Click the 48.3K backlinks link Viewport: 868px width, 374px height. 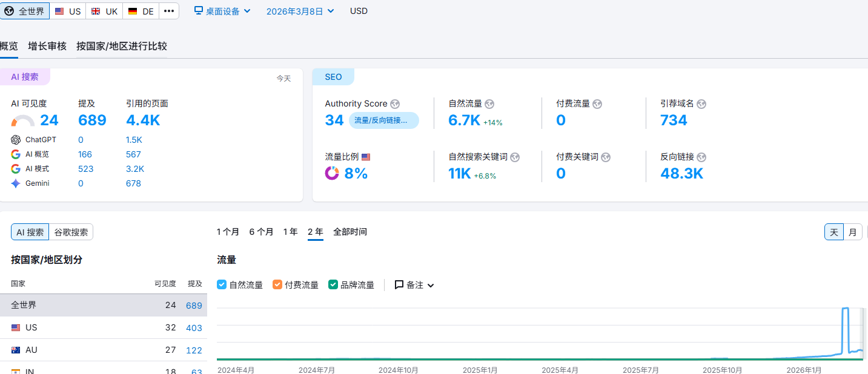[681, 174]
